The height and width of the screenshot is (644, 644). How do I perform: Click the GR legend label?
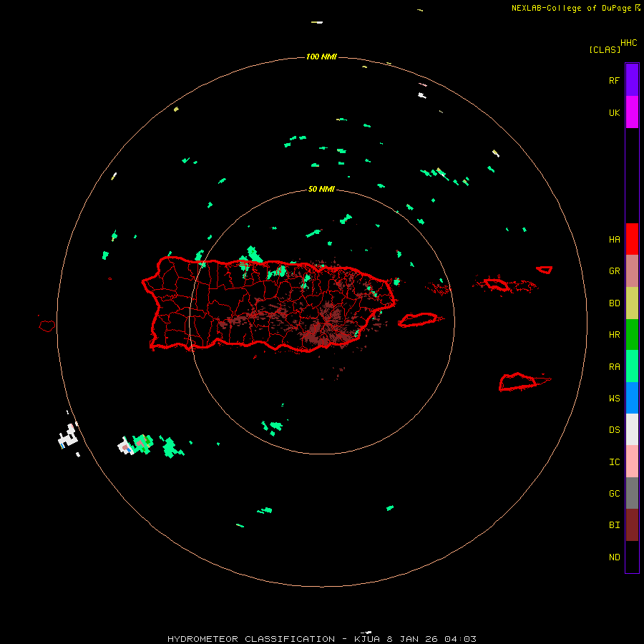pyautogui.click(x=614, y=271)
